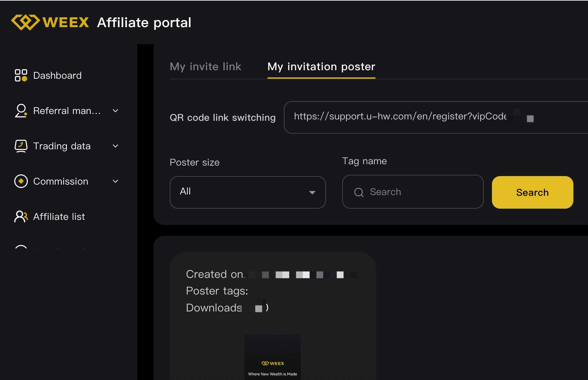The width and height of the screenshot is (588, 380).
Task: Open the Poster size dropdown
Action: 247,192
